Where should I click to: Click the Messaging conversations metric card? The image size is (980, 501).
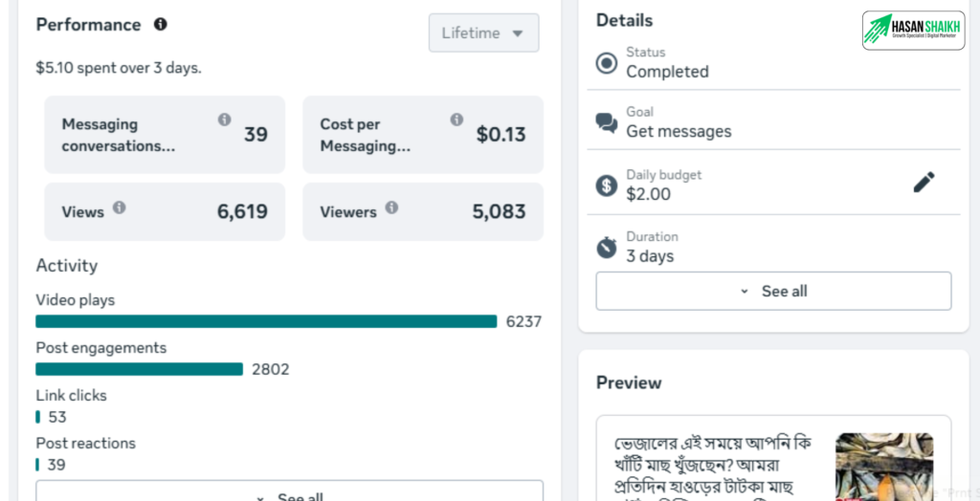(165, 135)
